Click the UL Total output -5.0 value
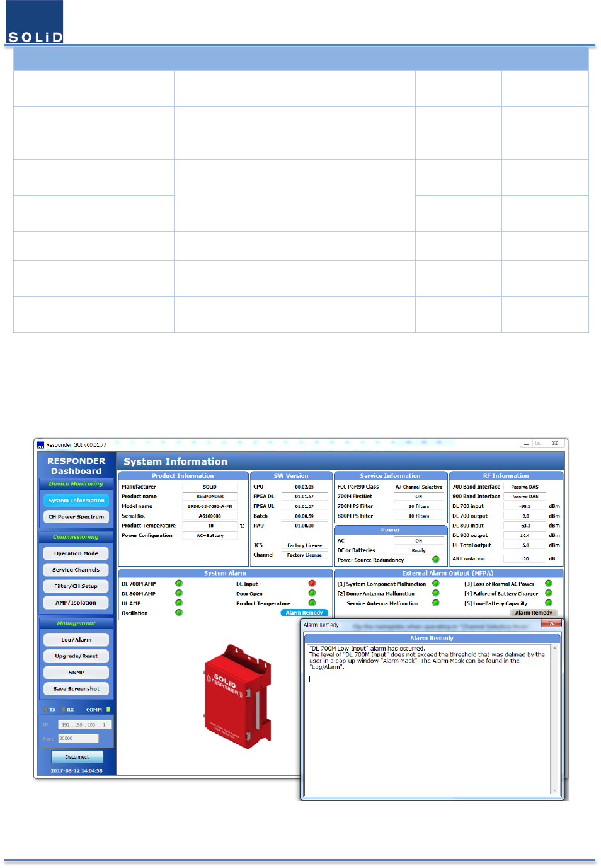 (x=525, y=545)
